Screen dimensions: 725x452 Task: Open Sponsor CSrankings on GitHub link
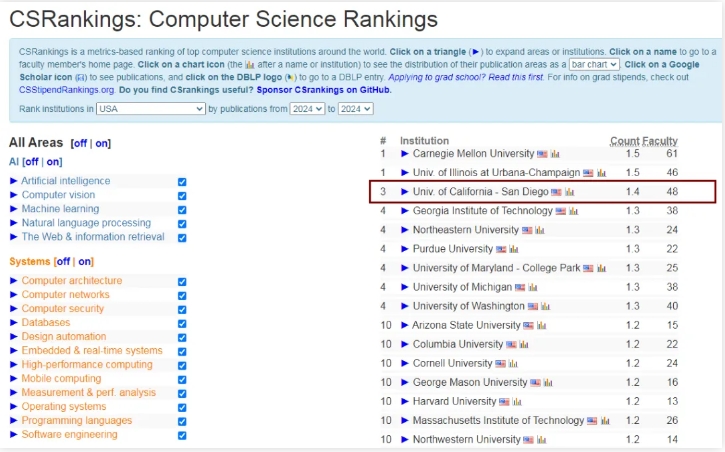click(324, 90)
